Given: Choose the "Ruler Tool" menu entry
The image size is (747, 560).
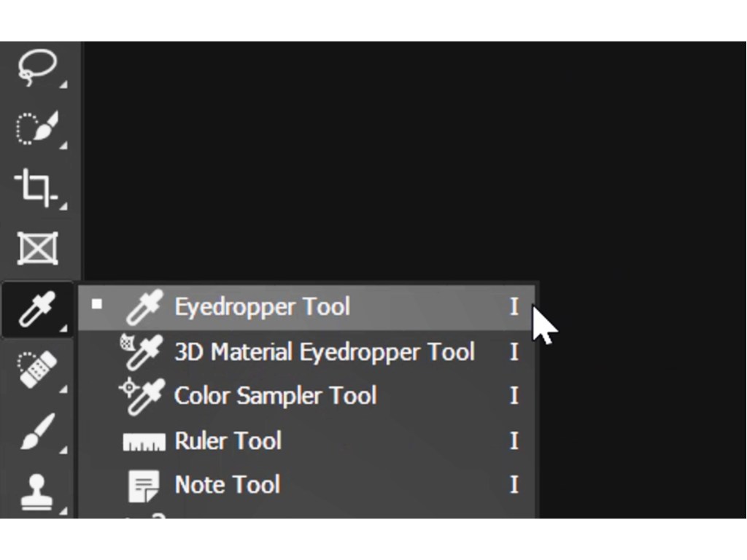Looking at the screenshot, I should tap(228, 441).
